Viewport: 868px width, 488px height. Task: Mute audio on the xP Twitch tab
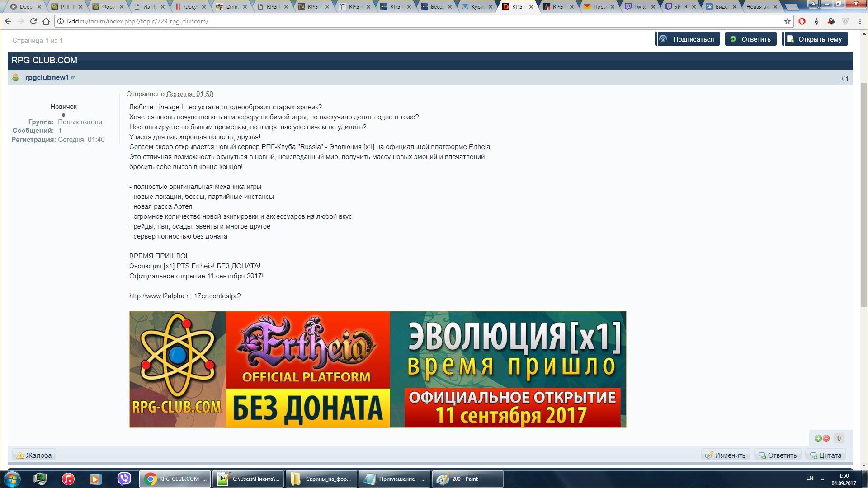(x=687, y=7)
